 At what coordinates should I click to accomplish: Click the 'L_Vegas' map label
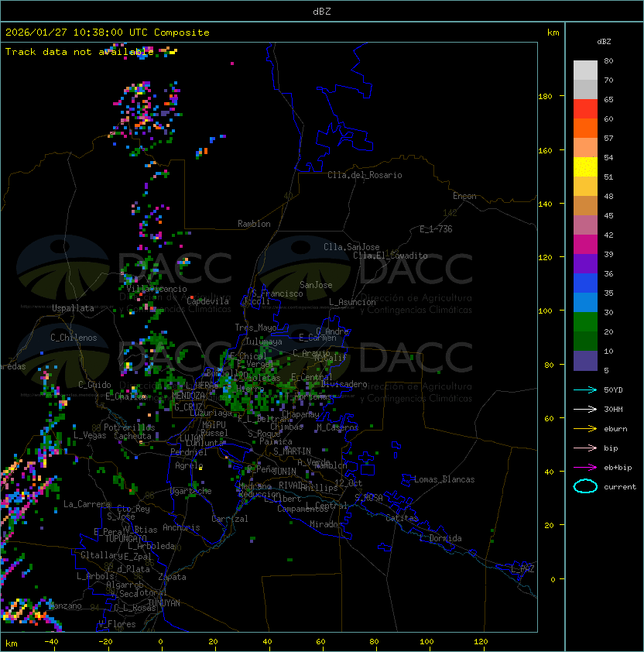[x=90, y=435]
